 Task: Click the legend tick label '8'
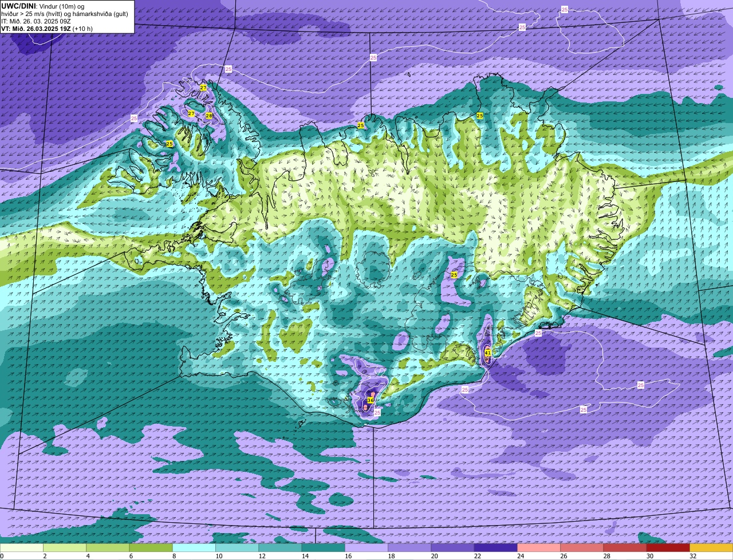pyautogui.click(x=174, y=556)
